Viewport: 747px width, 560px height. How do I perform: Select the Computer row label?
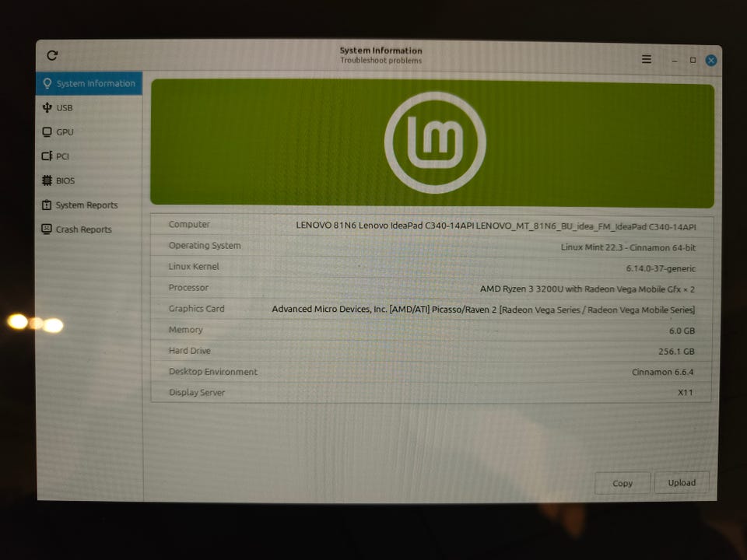pyautogui.click(x=189, y=224)
